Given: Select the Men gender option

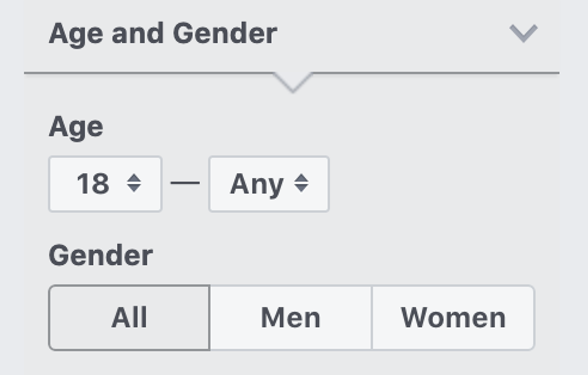Looking at the screenshot, I should tap(291, 318).
